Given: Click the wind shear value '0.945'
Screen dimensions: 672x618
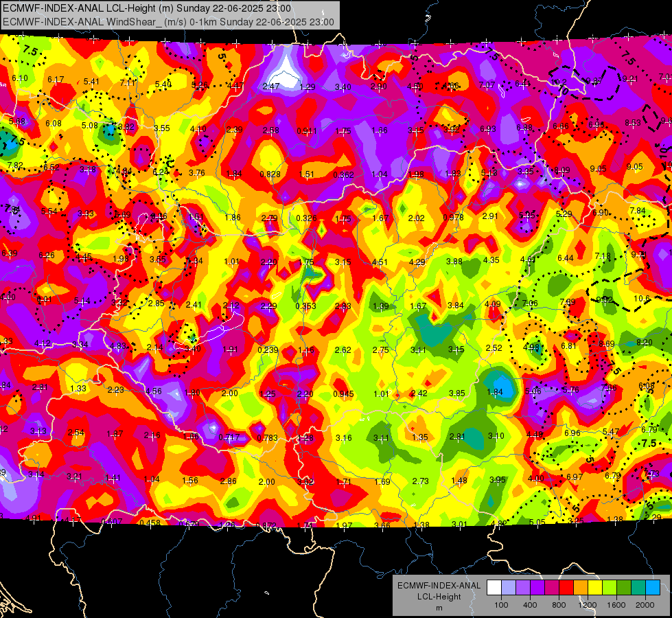Looking at the screenshot, I should 344,393.
